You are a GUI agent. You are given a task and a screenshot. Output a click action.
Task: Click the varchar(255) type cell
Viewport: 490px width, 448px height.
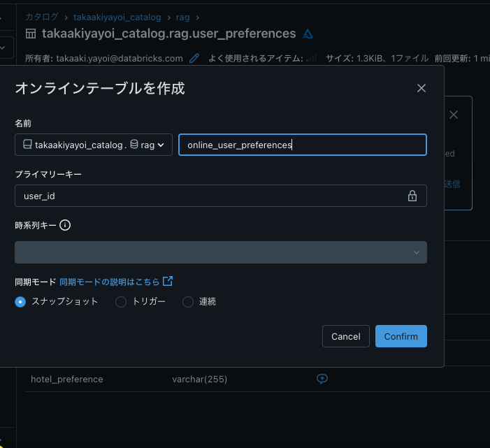200,379
